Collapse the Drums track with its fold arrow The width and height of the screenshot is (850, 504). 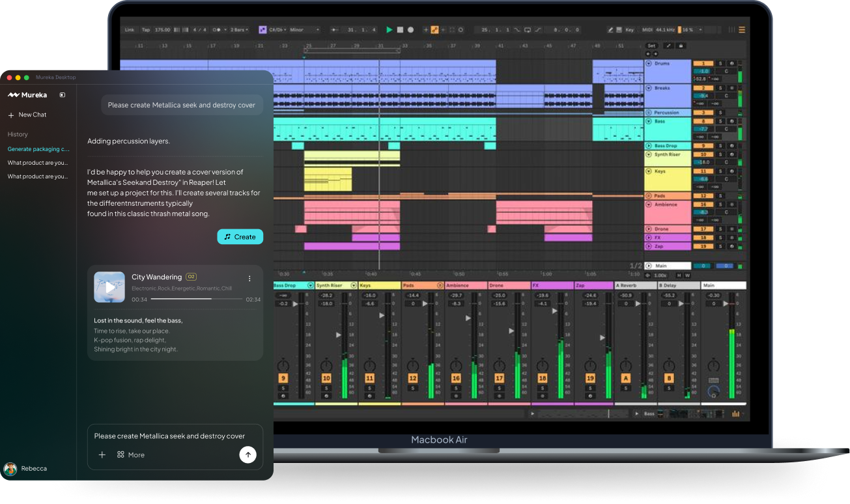pos(649,63)
